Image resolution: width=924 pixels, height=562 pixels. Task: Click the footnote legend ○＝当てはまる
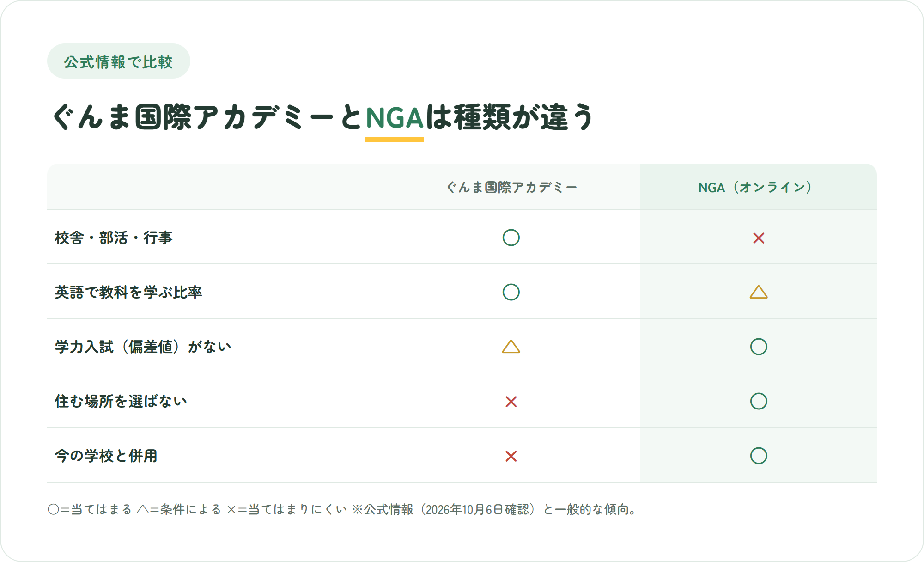coord(90,509)
